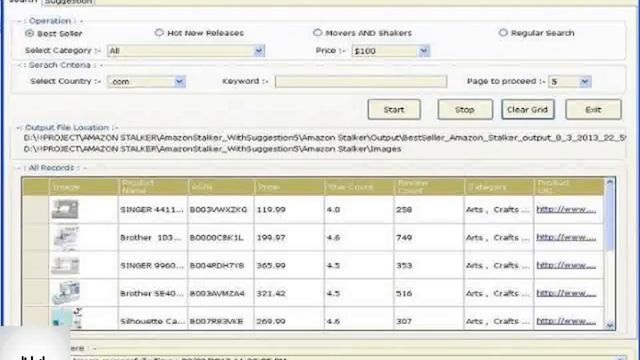Select the review count cell '516'
The image size is (640, 360).
[429, 293]
